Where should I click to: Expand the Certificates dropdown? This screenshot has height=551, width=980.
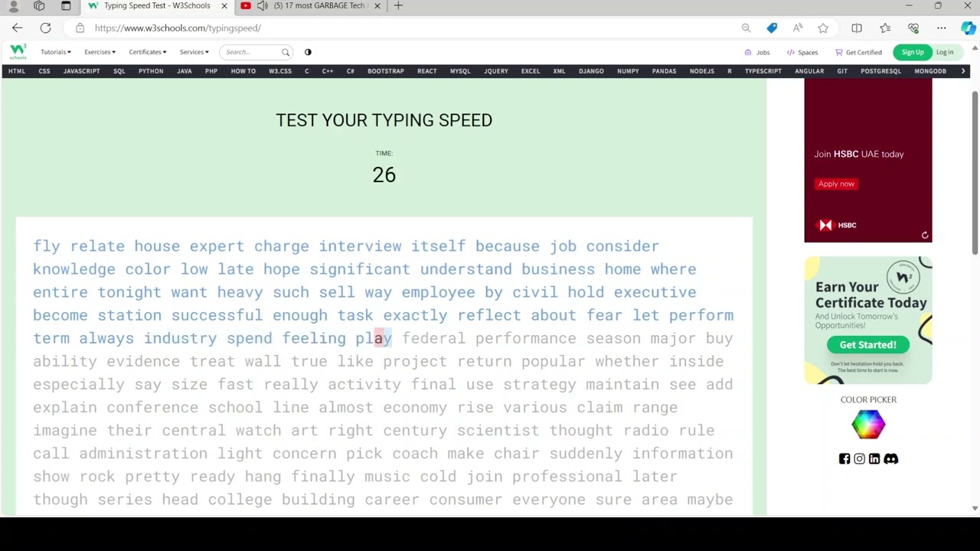[147, 52]
